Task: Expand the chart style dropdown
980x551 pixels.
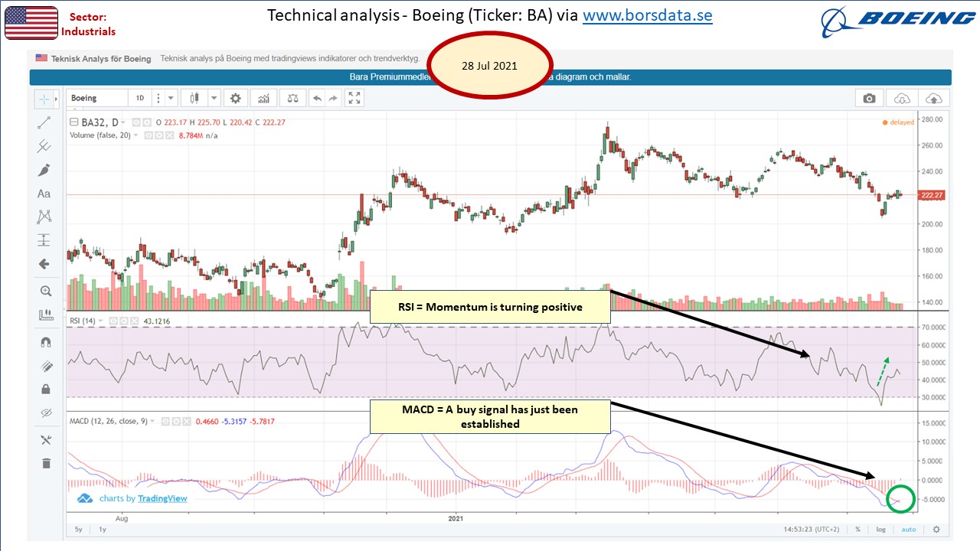Action: (x=214, y=98)
